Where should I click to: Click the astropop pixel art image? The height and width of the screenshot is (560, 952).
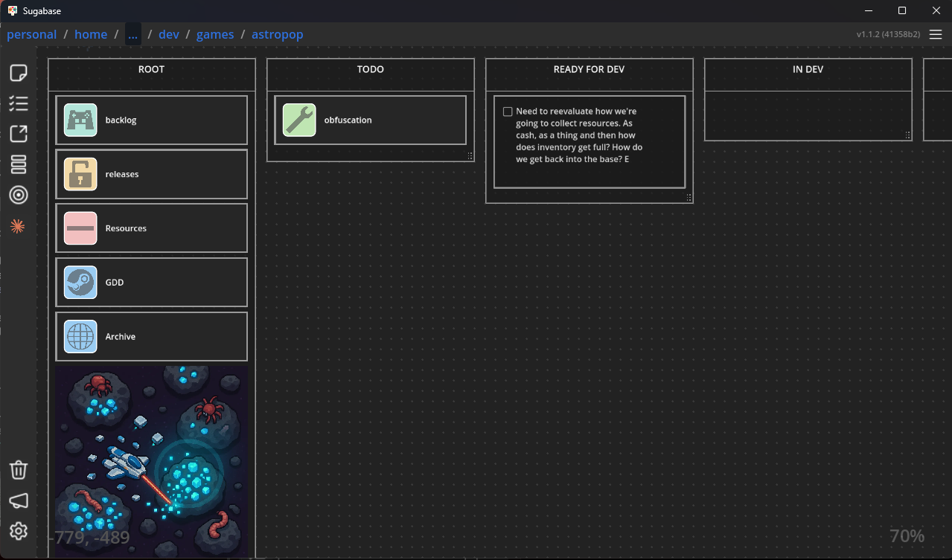152,461
